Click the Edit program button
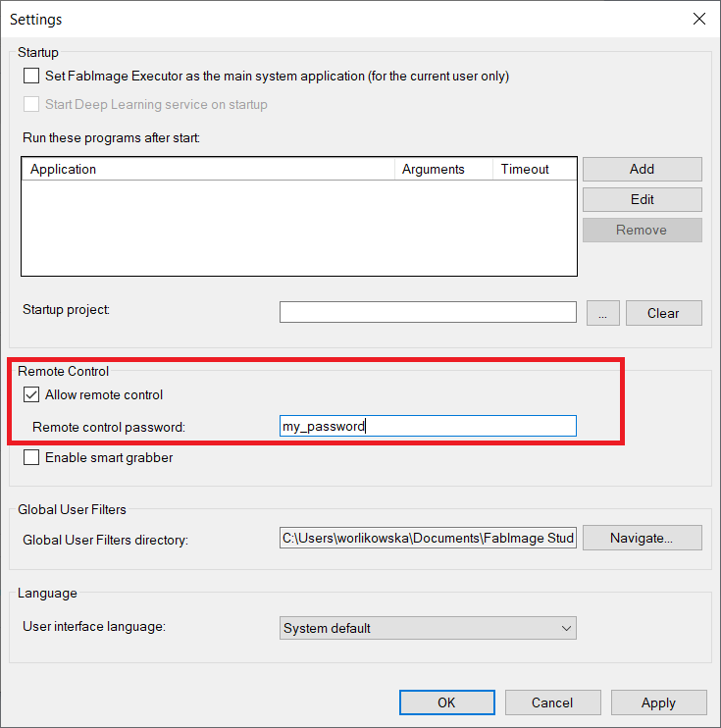 (642, 199)
